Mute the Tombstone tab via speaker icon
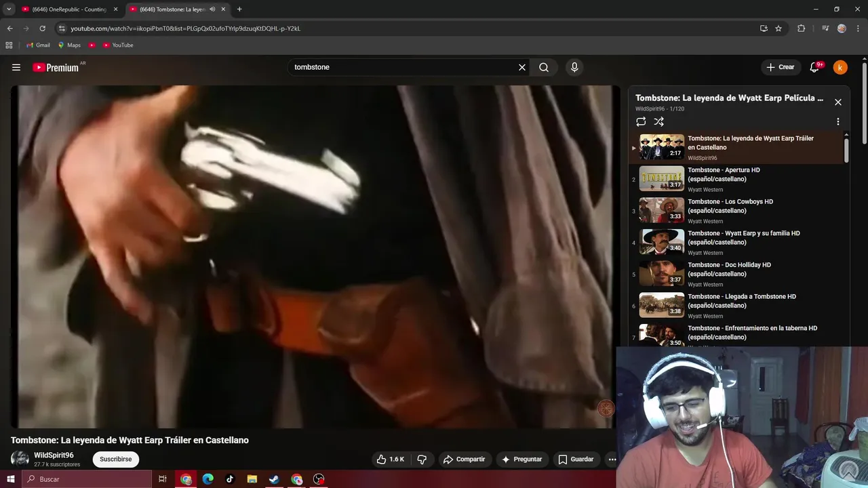The height and width of the screenshot is (488, 868). pyautogui.click(x=212, y=9)
